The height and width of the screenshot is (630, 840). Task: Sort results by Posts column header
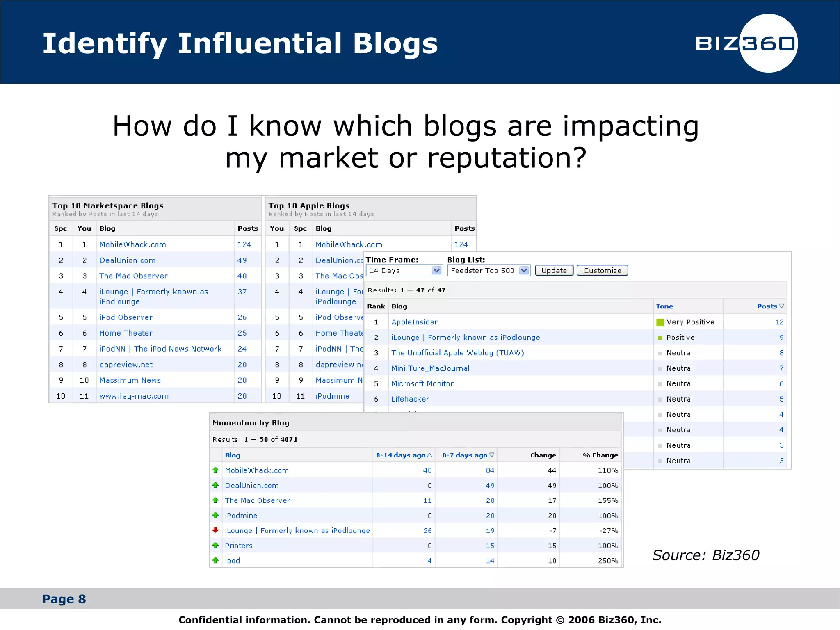point(770,306)
